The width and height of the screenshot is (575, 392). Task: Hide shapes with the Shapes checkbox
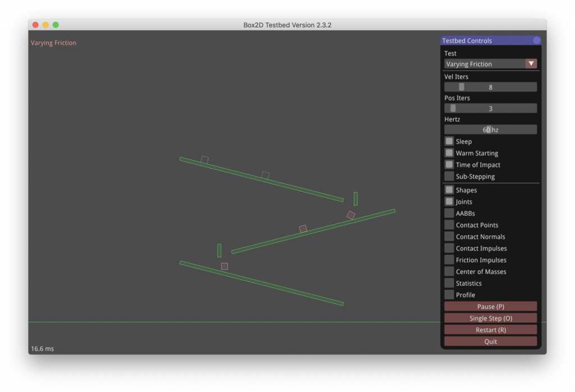449,190
